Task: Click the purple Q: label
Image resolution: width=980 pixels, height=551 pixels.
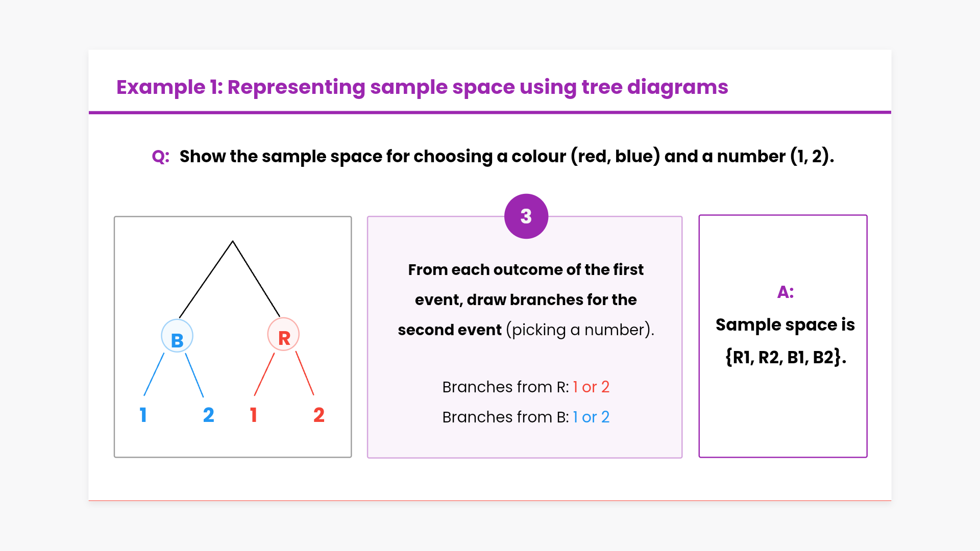Action: (160, 156)
